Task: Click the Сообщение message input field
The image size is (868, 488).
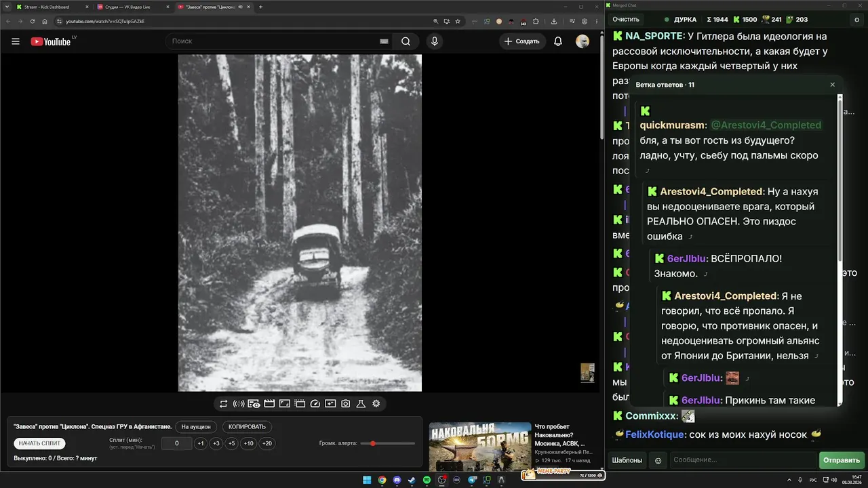Action: [x=743, y=460]
